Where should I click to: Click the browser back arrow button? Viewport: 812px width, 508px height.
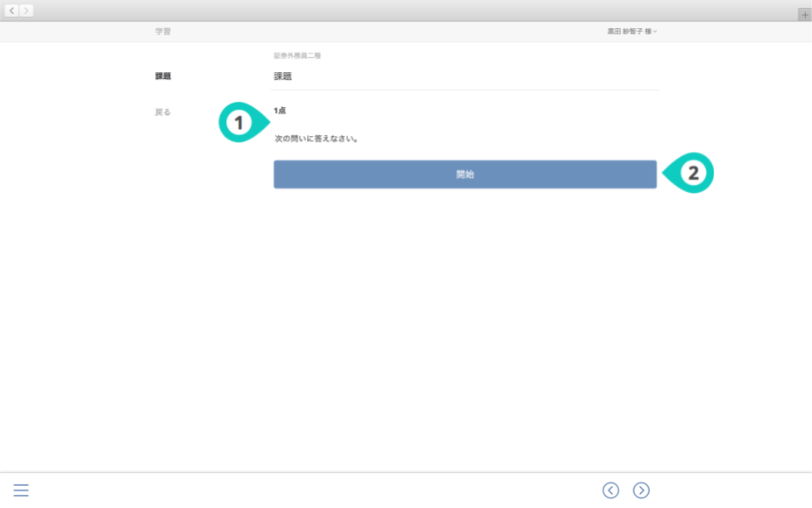click(x=12, y=11)
